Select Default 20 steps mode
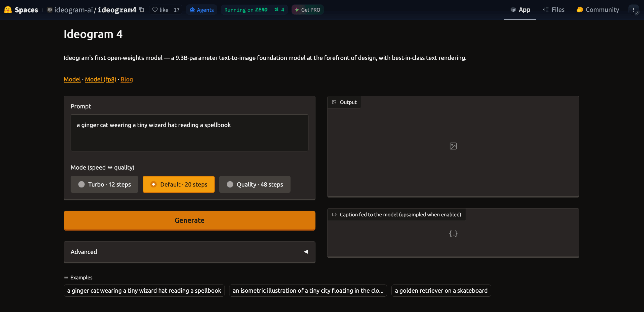644x312 pixels. tap(179, 184)
